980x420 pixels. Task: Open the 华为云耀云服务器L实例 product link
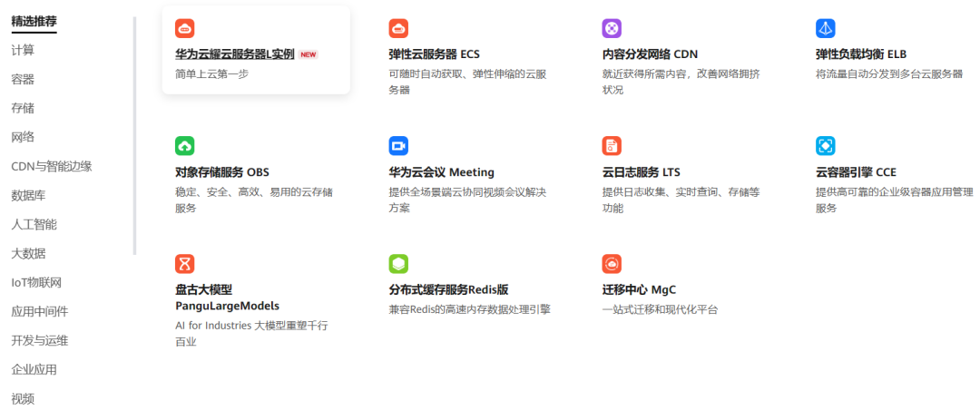coord(235,54)
